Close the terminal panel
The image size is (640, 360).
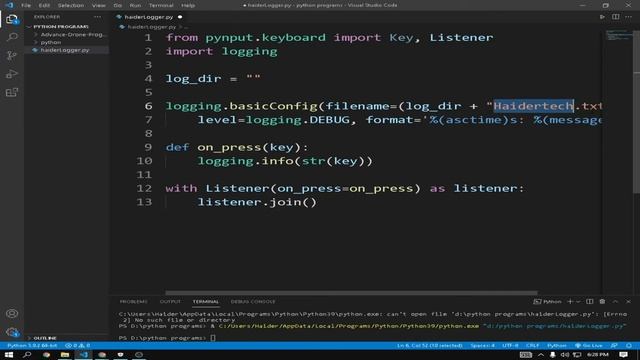(629, 301)
